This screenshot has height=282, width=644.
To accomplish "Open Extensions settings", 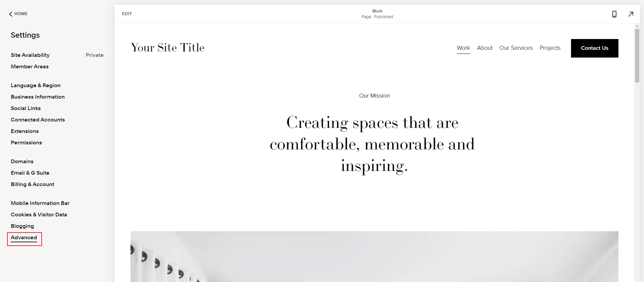I will 25,131.
